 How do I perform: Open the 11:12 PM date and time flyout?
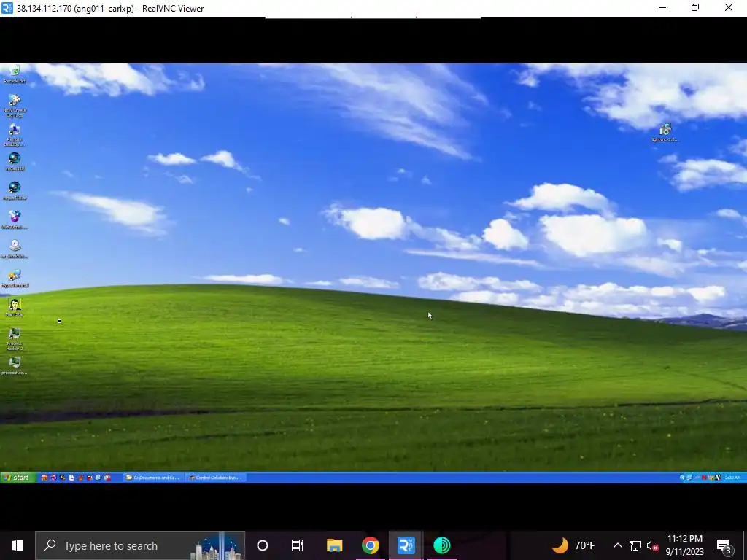coord(684,545)
